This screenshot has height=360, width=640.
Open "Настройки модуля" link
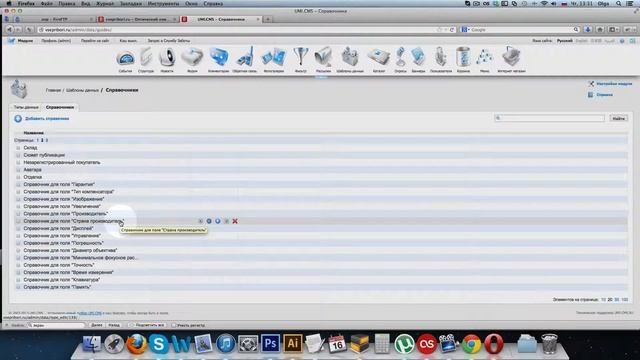(x=614, y=84)
